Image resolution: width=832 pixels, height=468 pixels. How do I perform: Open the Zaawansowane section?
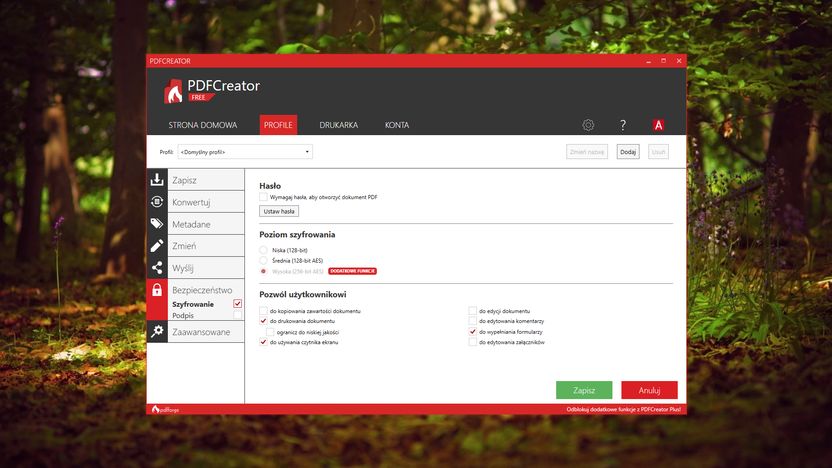(x=206, y=332)
